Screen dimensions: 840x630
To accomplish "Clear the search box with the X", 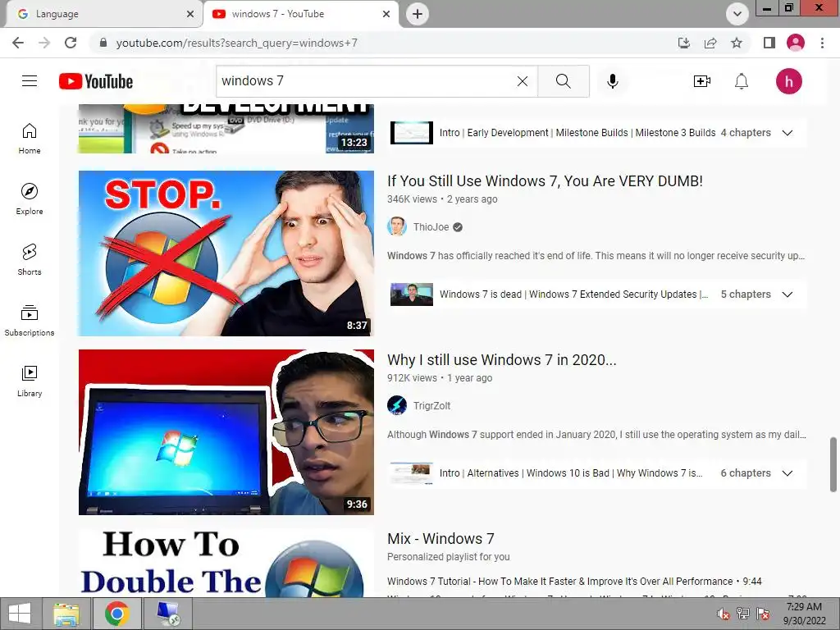I will tap(523, 81).
